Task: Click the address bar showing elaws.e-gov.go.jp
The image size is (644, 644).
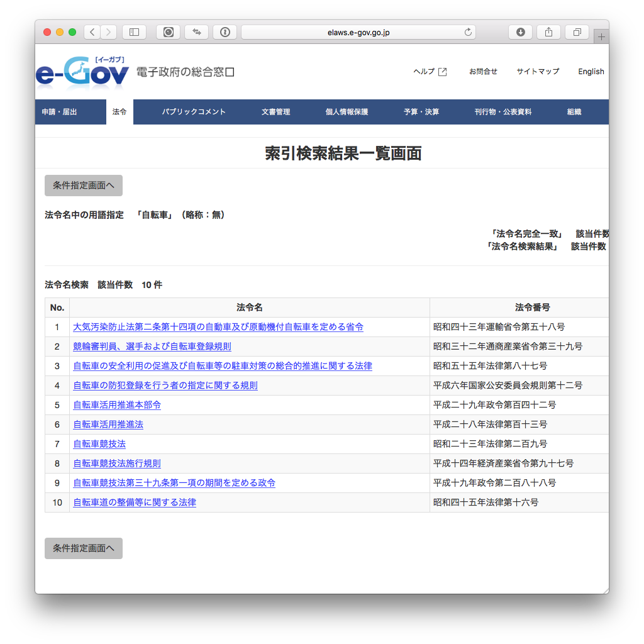Action: [x=358, y=32]
